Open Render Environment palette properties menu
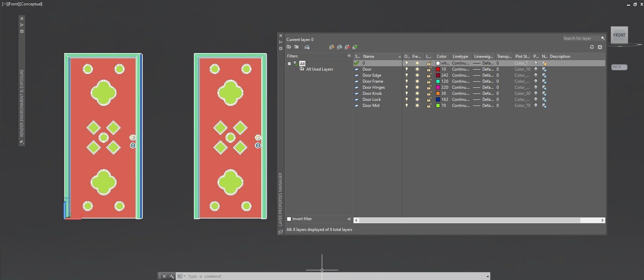The image size is (644, 280). (22, 31)
